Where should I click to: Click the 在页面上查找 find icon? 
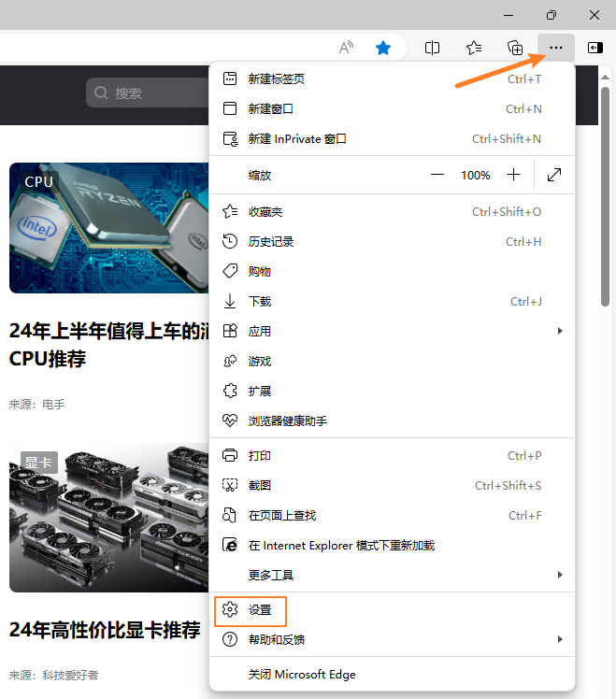(x=229, y=515)
